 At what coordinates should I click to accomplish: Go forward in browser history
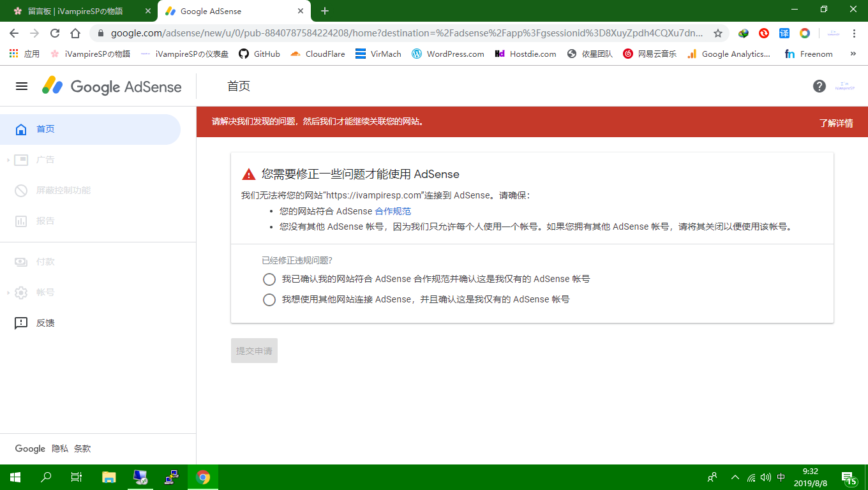click(34, 33)
